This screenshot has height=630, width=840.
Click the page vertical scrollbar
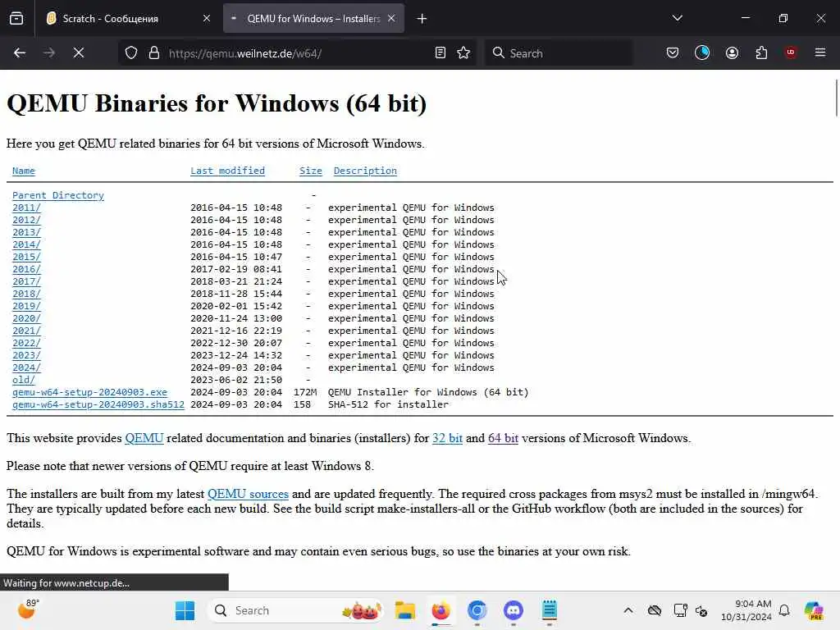pyautogui.click(x=836, y=98)
